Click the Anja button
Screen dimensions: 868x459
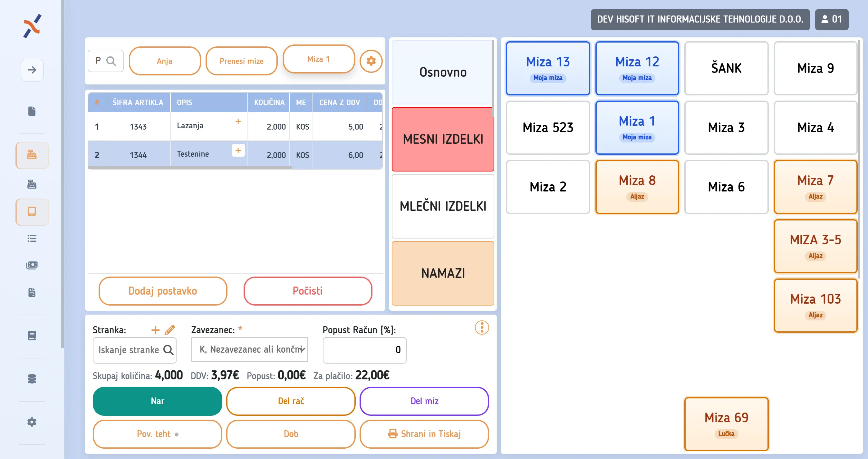pos(164,61)
